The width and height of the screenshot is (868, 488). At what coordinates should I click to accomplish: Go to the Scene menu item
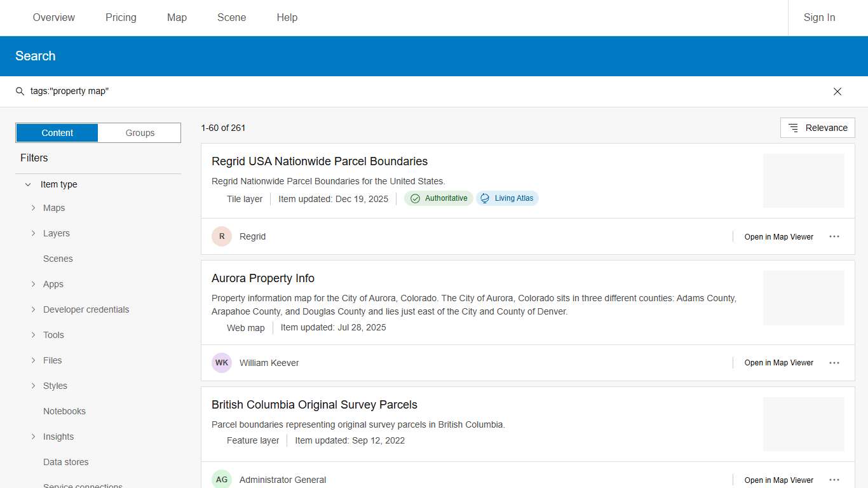tap(231, 18)
